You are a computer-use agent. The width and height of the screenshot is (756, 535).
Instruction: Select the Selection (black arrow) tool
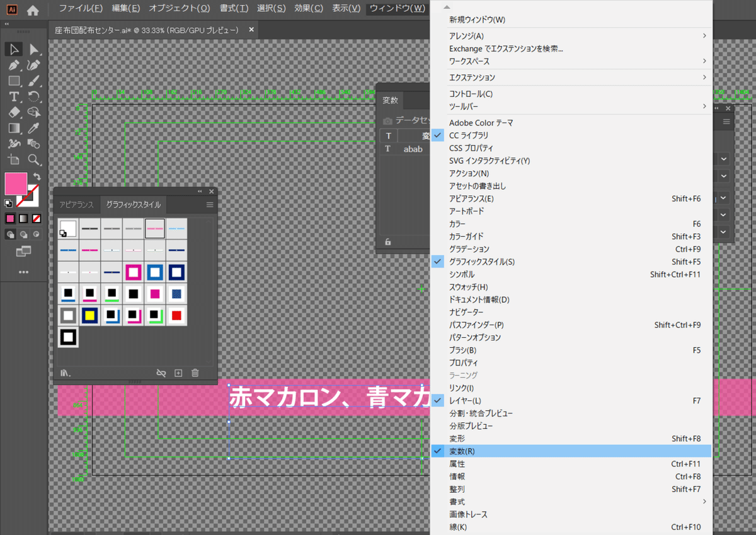[x=14, y=49]
